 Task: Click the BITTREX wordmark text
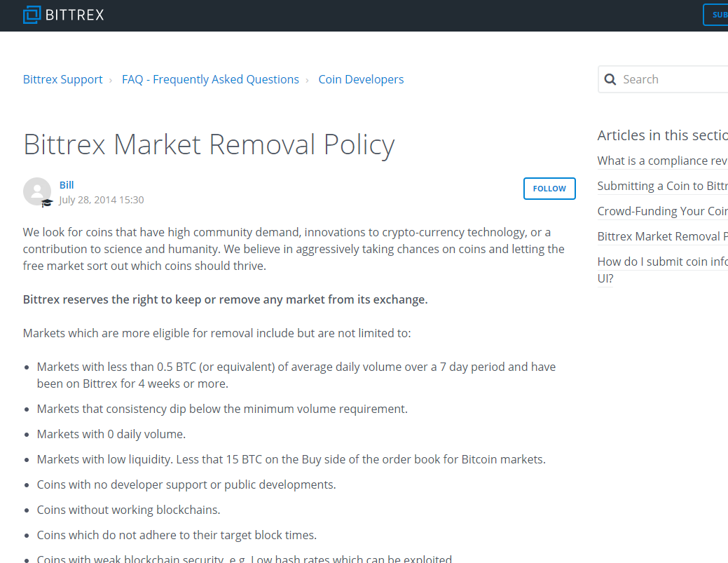coord(75,15)
